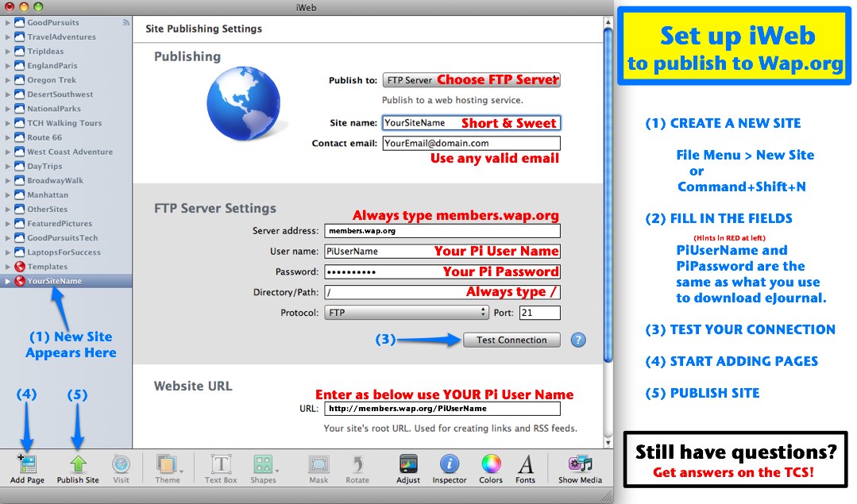This screenshot has height=504, width=857.
Task: Click the User name field
Action: click(x=442, y=251)
